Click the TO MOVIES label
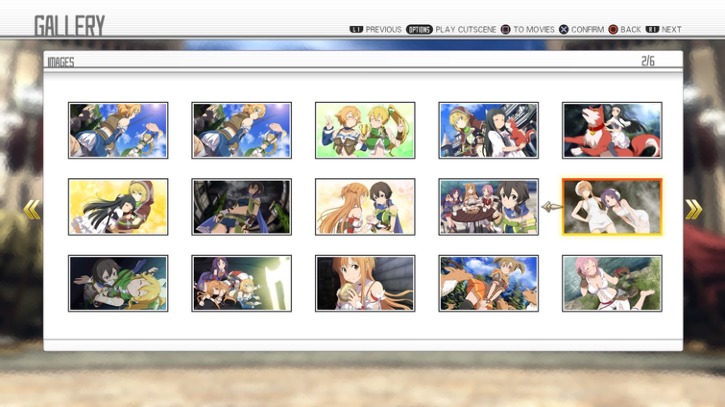Image resolution: width=725 pixels, height=407 pixels. pos(534,30)
